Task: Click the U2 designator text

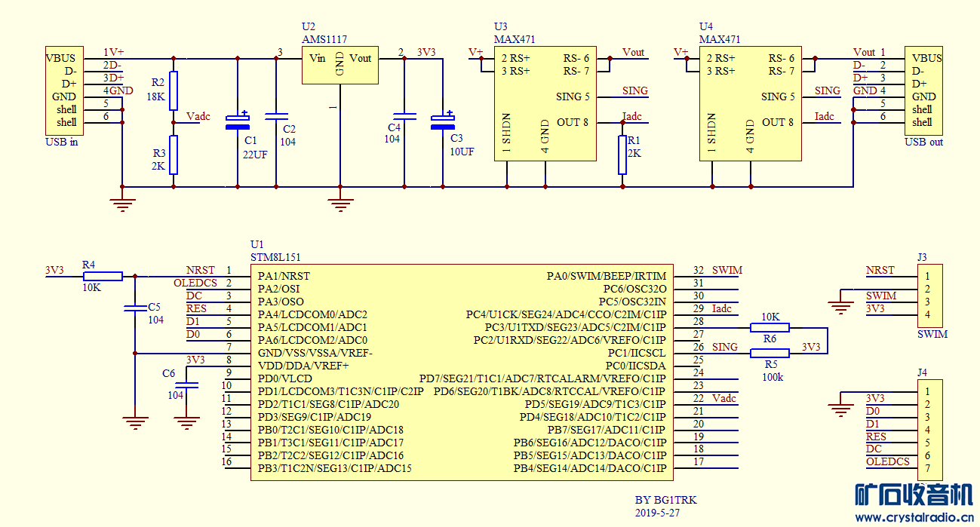Action: click(x=309, y=26)
